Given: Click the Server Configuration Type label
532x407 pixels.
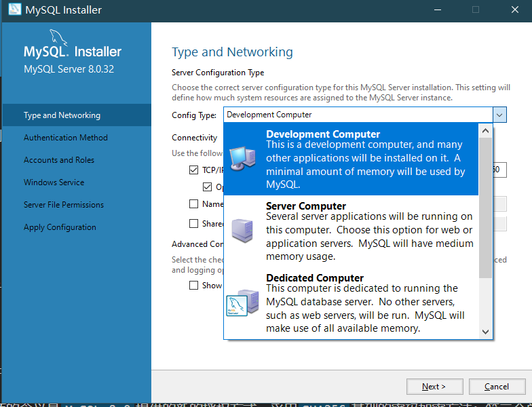Looking at the screenshot, I should coord(218,72).
